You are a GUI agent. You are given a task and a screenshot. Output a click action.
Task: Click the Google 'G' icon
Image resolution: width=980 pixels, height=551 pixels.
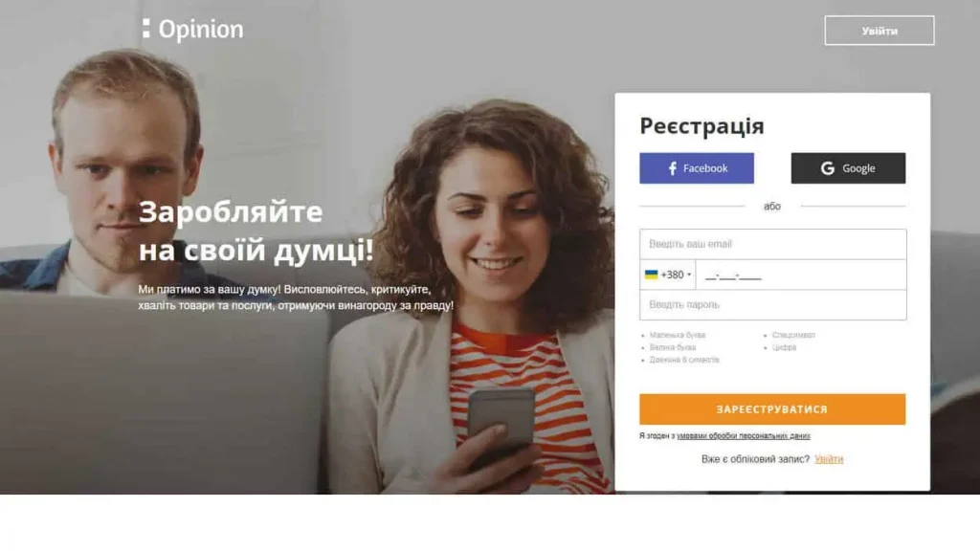828,168
